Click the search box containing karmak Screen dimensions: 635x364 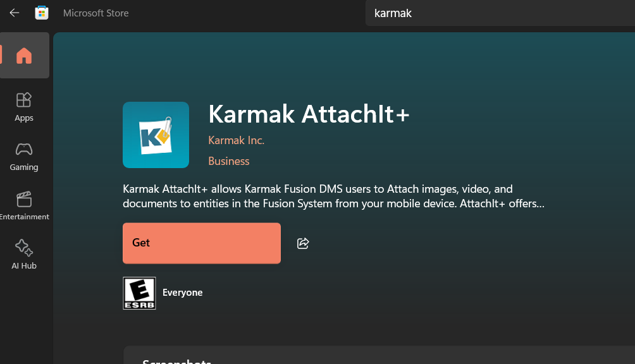[x=500, y=13]
